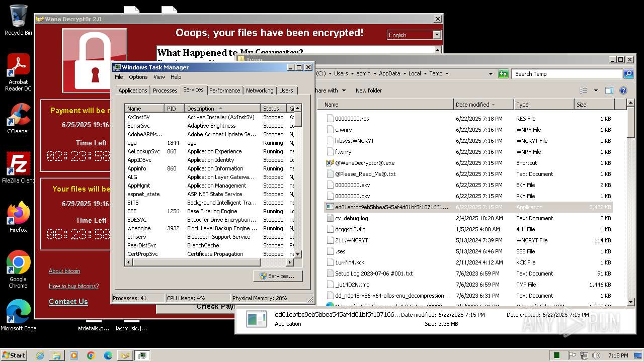
Task: Click the Start button on taskbar
Action: (14, 355)
